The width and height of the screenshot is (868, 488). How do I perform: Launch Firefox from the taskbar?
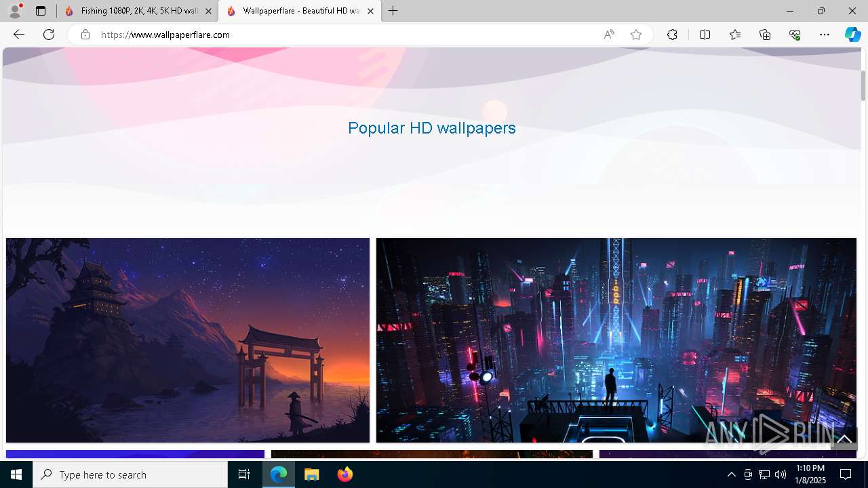click(x=344, y=474)
